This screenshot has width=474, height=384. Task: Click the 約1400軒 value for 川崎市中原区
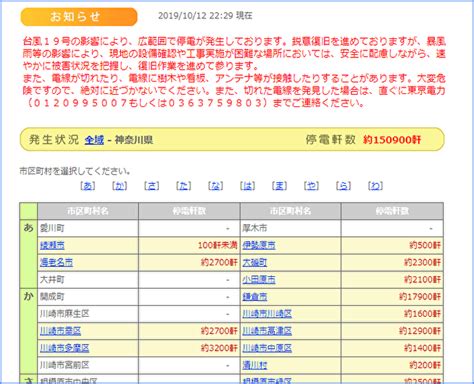[422, 348]
